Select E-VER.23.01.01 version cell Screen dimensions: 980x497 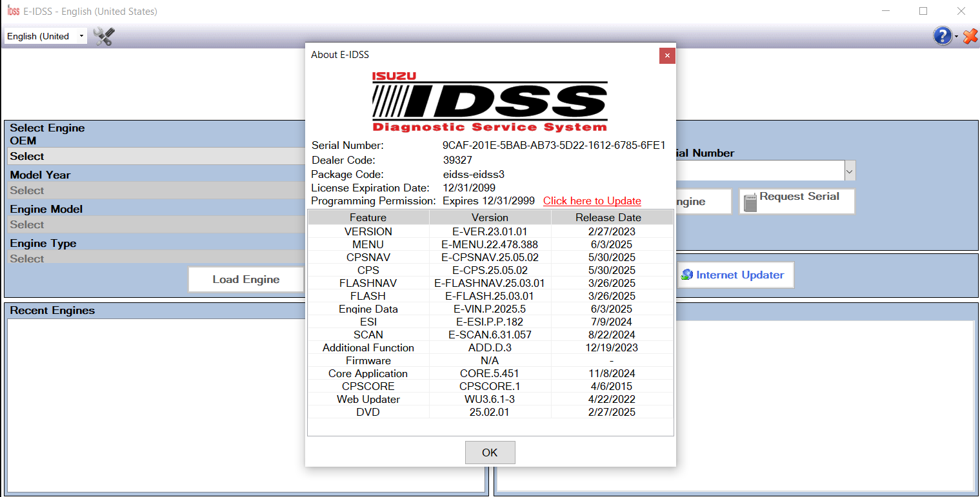tap(490, 231)
